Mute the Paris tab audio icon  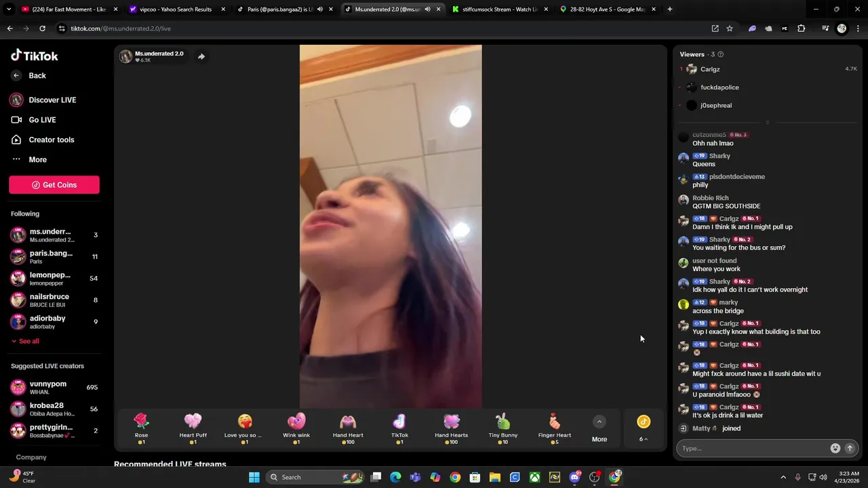(x=319, y=9)
